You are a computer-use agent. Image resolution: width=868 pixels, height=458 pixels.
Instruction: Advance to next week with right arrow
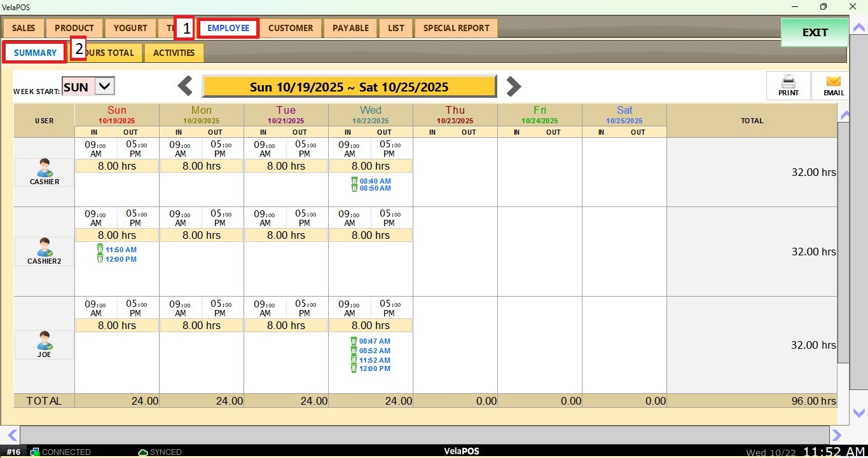coord(513,86)
